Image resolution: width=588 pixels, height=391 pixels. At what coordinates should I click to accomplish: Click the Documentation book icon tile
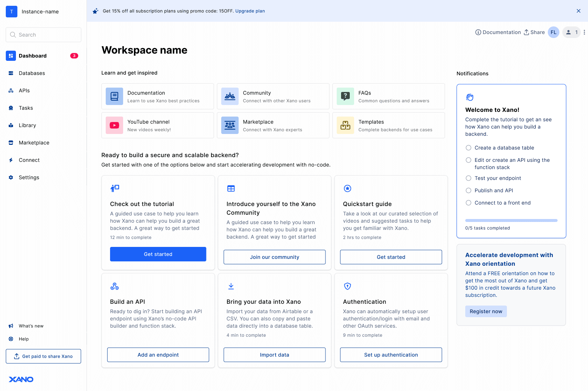pos(114,96)
